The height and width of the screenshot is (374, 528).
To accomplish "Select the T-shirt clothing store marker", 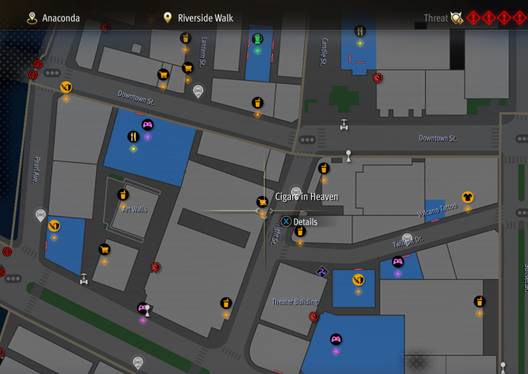I will tap(467, 197).
